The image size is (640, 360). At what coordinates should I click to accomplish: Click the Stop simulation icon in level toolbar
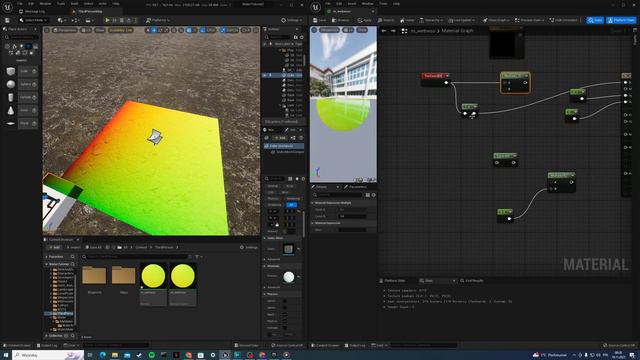coord(122,20)
